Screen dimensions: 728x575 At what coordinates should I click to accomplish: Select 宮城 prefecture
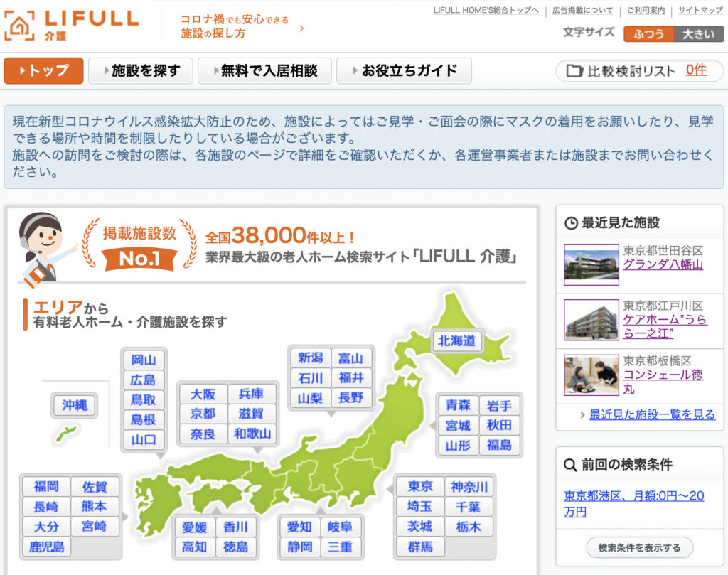459,426
